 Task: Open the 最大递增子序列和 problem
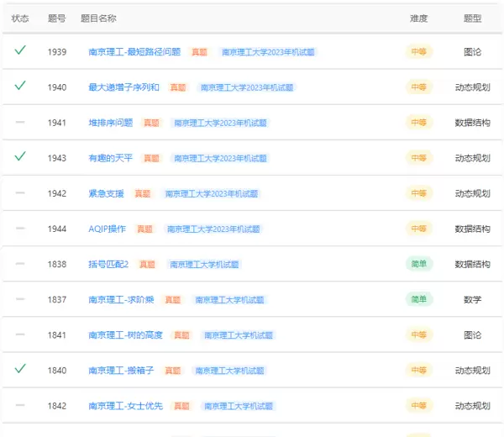point(123,87)
